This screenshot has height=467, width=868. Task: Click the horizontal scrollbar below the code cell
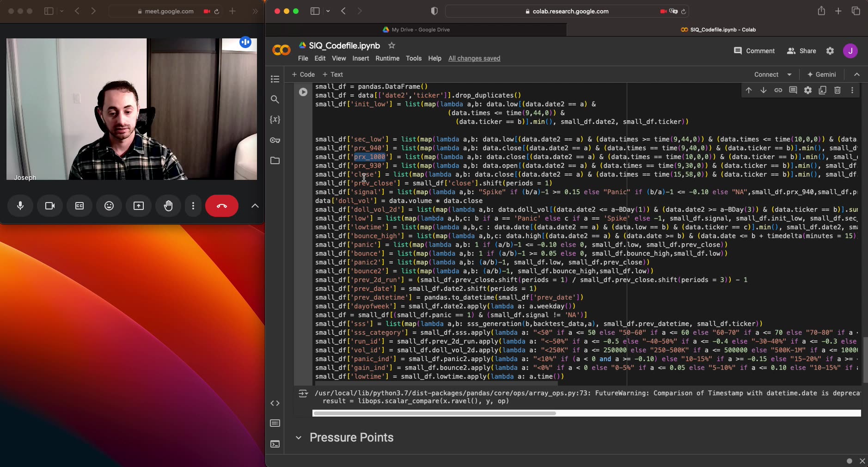[x=434, y=414]
